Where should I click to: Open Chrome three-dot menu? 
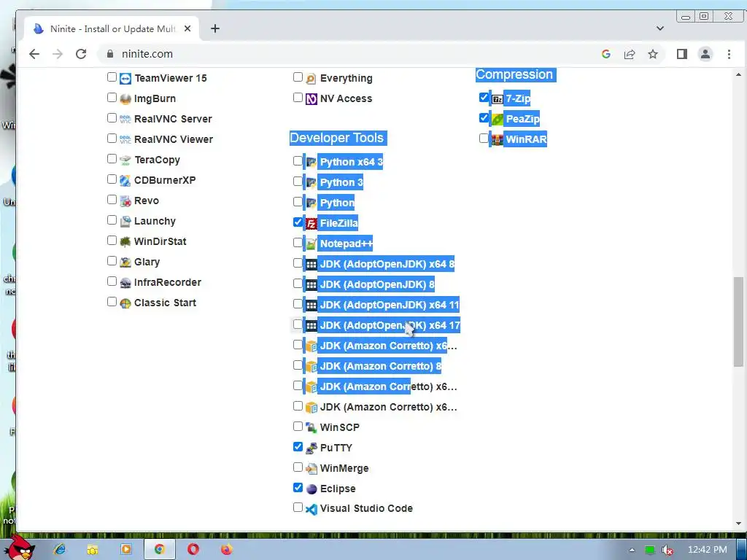729,54
